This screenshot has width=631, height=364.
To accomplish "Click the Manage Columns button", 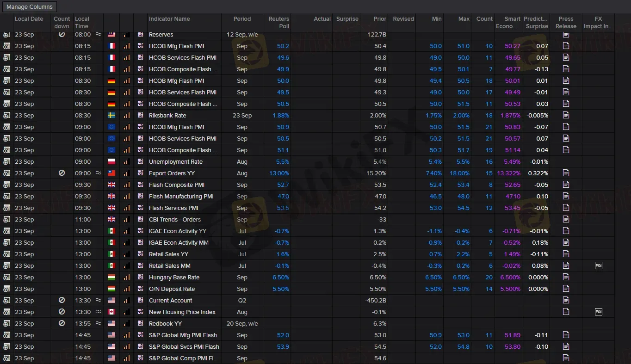I will pos(30,7).
